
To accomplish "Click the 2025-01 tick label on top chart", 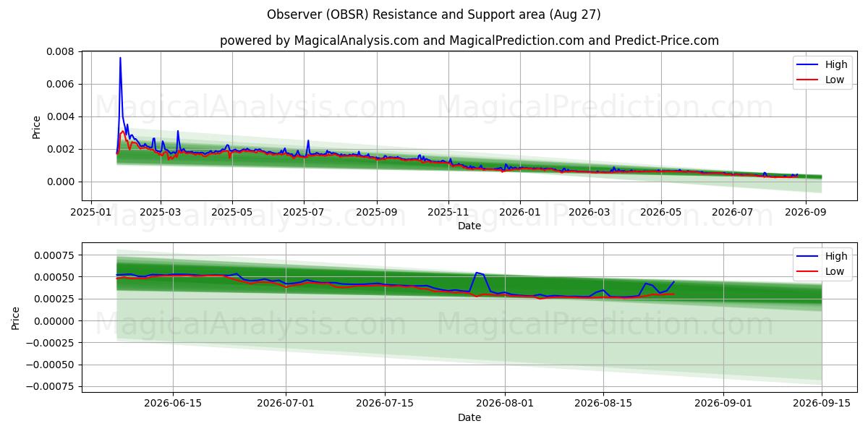I will 90,213.
